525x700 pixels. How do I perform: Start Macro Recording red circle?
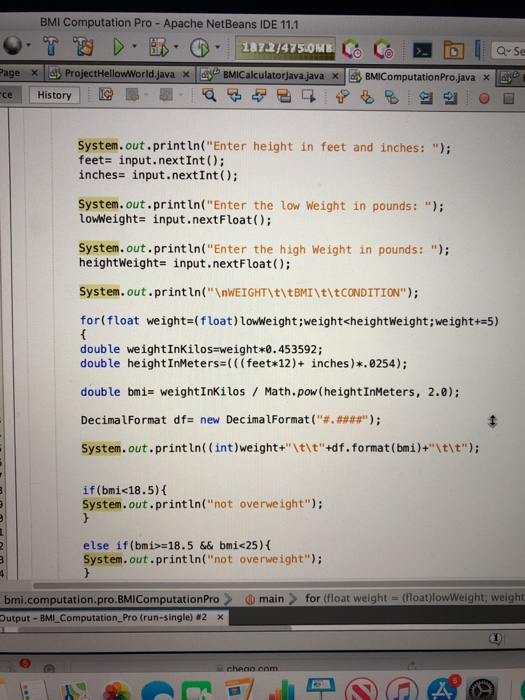[484, 99]
